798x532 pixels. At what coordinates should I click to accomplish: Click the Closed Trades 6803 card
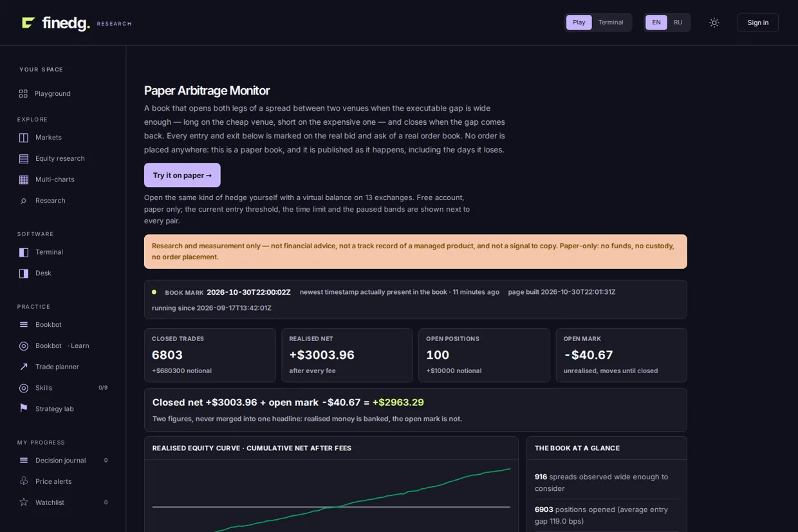tap(210, 355)
